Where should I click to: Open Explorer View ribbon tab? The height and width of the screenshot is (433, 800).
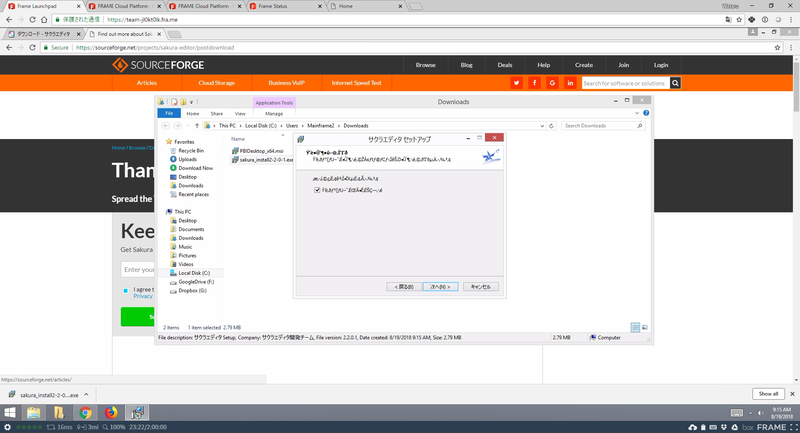click(240, 113)
